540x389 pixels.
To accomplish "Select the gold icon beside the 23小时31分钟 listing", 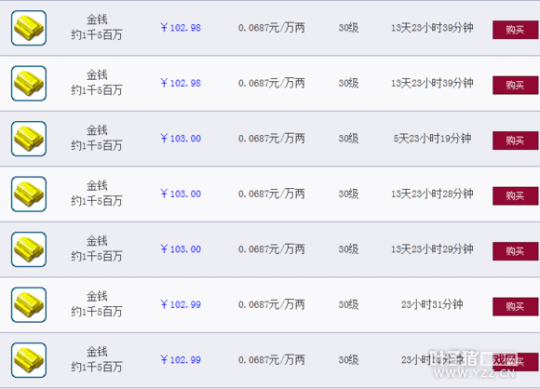I will pos(29,305).
